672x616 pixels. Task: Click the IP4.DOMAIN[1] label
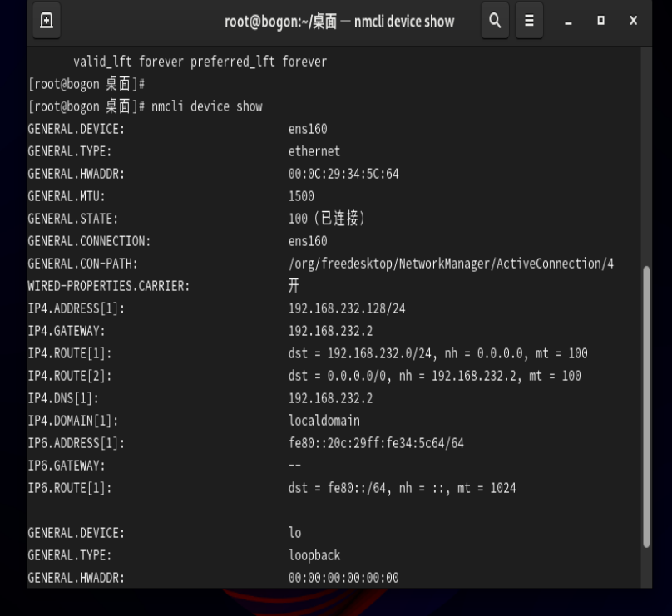(x=73, y=421)
